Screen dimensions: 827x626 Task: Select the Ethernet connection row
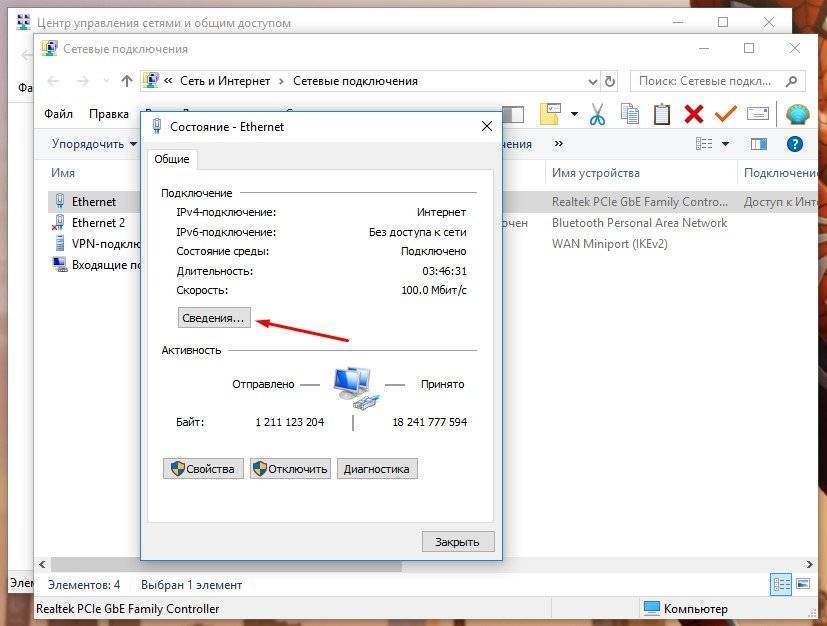(94, 201)
